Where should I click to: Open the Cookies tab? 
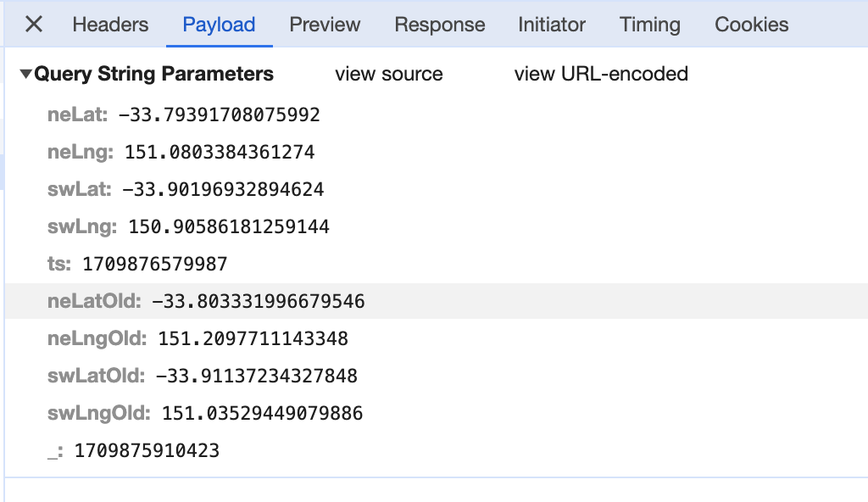click(x=751, y=25)
